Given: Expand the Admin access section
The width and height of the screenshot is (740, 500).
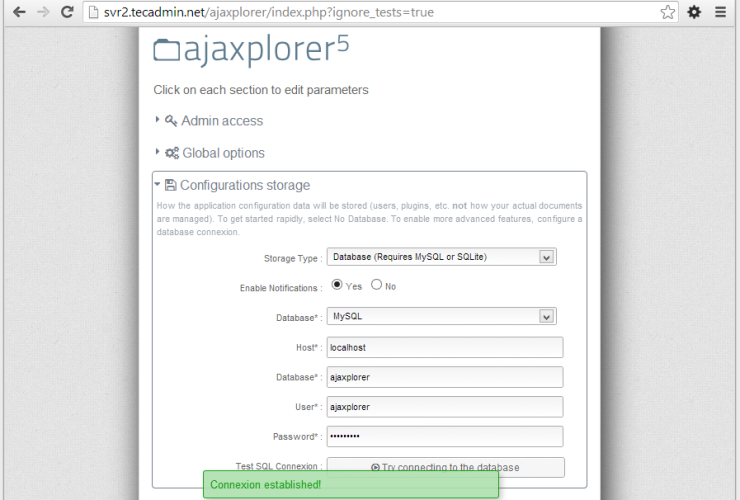Looking at the screenshot, I should (x=221, y=121).
